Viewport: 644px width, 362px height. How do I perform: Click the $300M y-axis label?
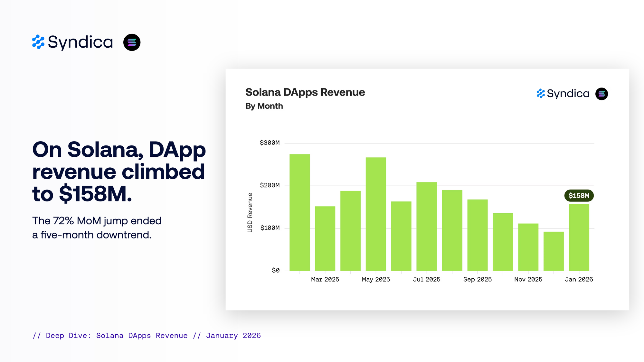pos(270,143)
